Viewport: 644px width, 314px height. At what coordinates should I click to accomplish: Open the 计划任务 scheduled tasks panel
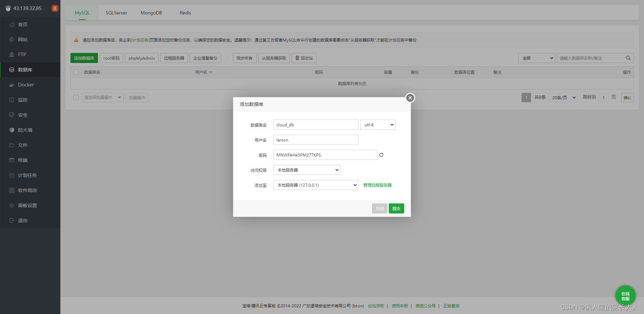click(x=26, y=175)
